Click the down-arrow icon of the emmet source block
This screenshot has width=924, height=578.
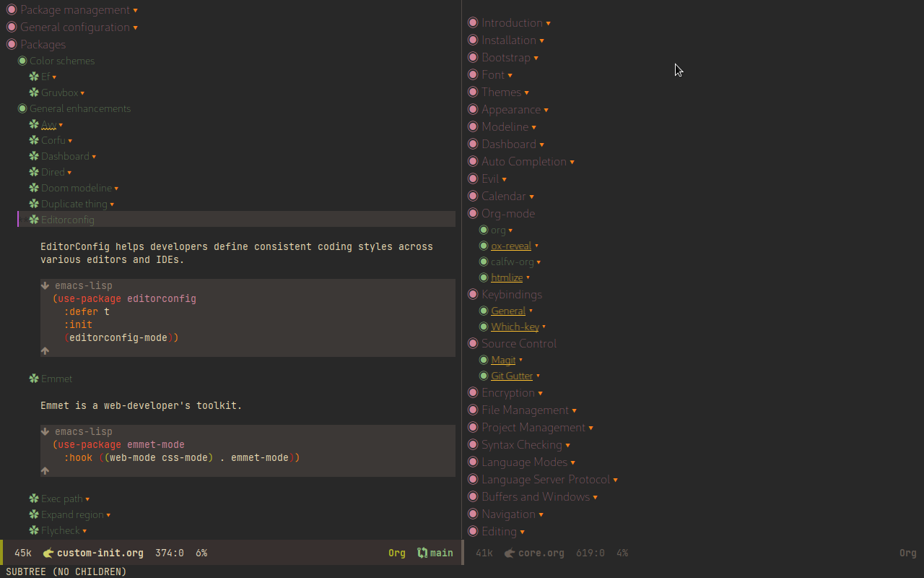pos(45,431)
